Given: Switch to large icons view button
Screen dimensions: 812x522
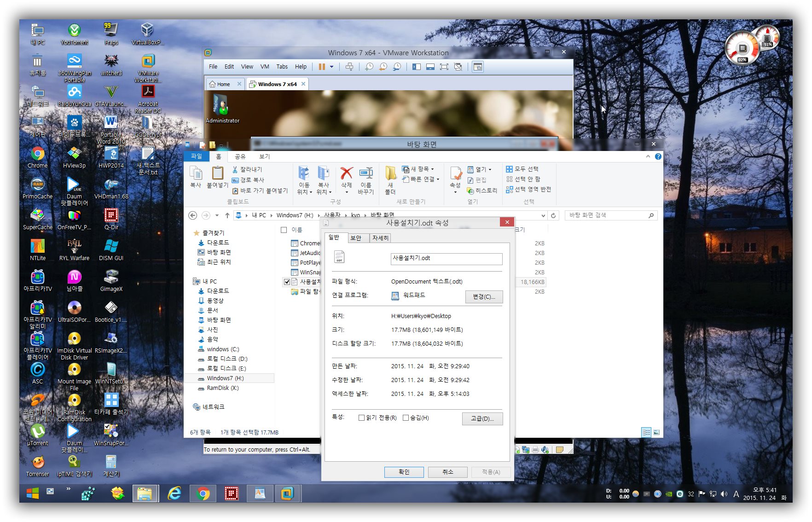Looking at the screenshot, I should [656, 432].
